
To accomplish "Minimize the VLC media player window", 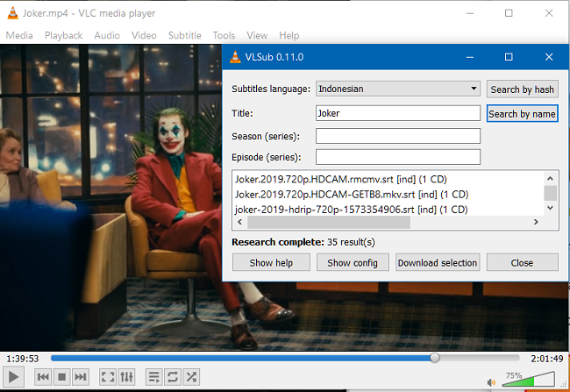I will coord(470,13).
